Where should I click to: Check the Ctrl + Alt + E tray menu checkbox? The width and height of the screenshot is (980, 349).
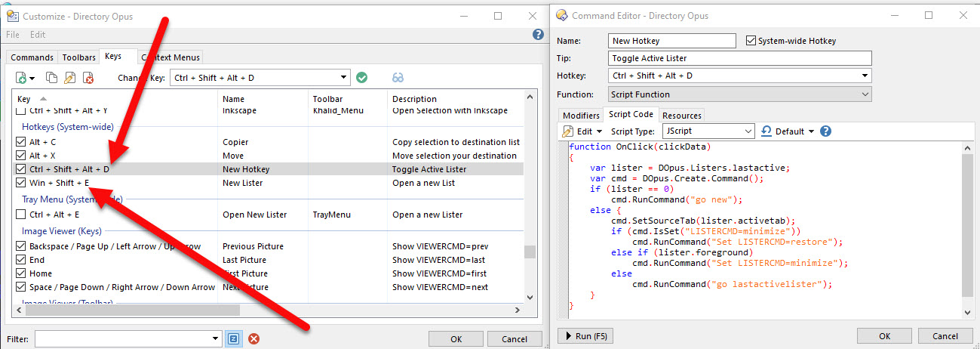[21, 215]
